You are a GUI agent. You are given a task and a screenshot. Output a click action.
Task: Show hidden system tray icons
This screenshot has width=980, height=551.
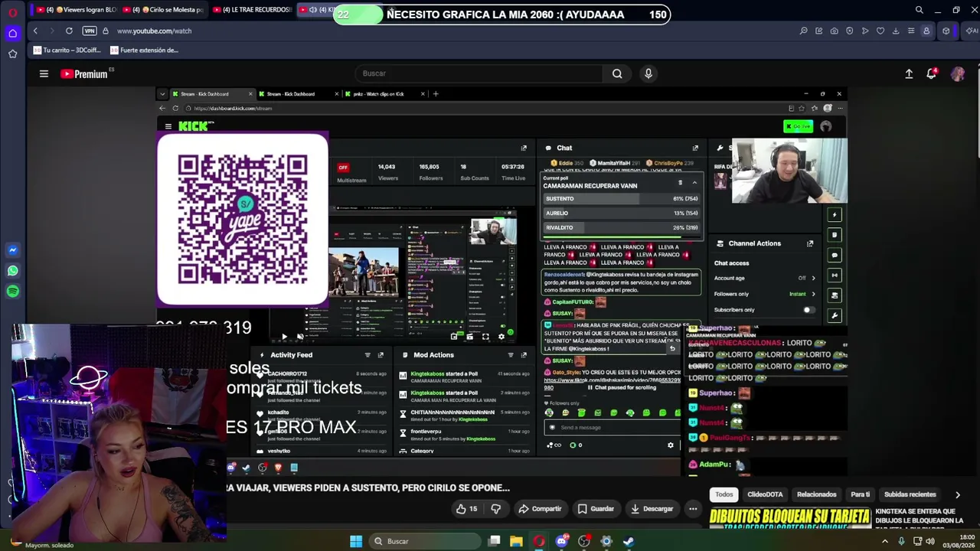pos(885,541)
